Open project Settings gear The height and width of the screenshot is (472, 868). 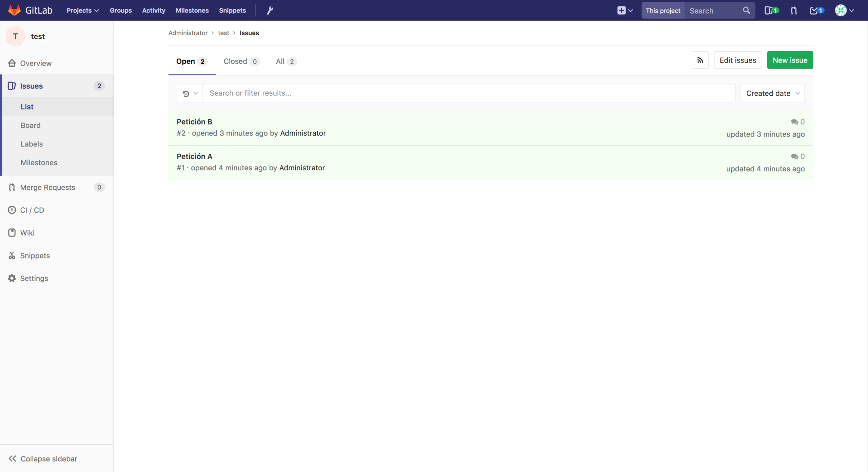click(34, 278)
